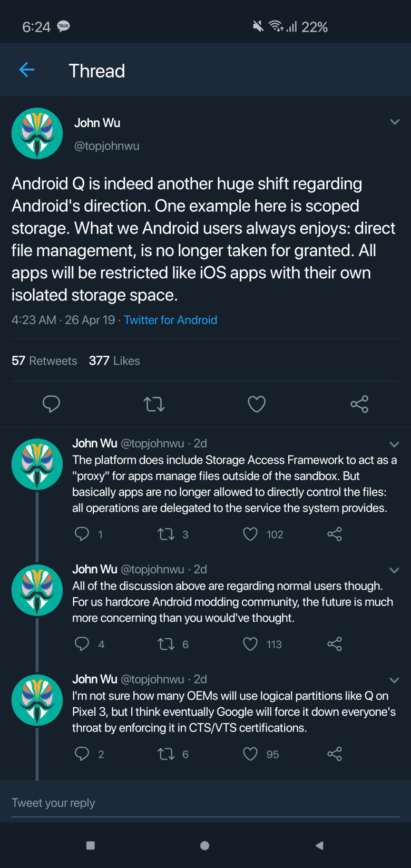The height and width of the screenshot is (868, 411).
Task: Reply to the main Android Q tweet
Action: click(x=51, y=404)
